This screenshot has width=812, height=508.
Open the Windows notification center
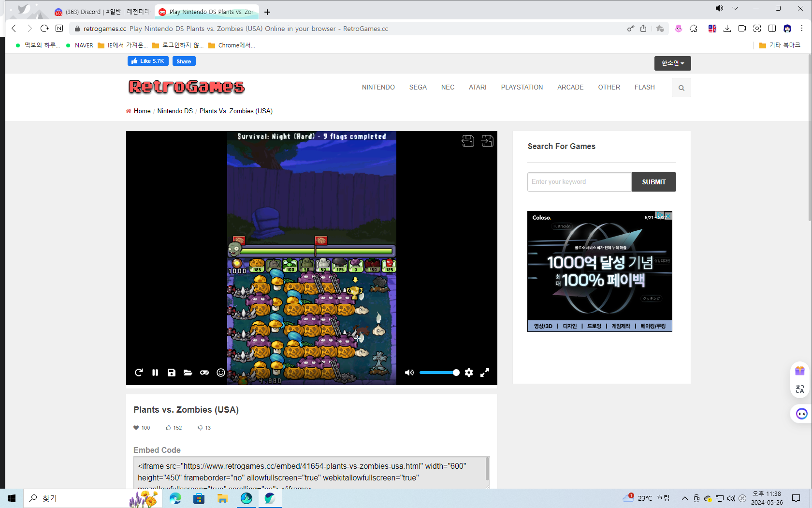(796, 498)
